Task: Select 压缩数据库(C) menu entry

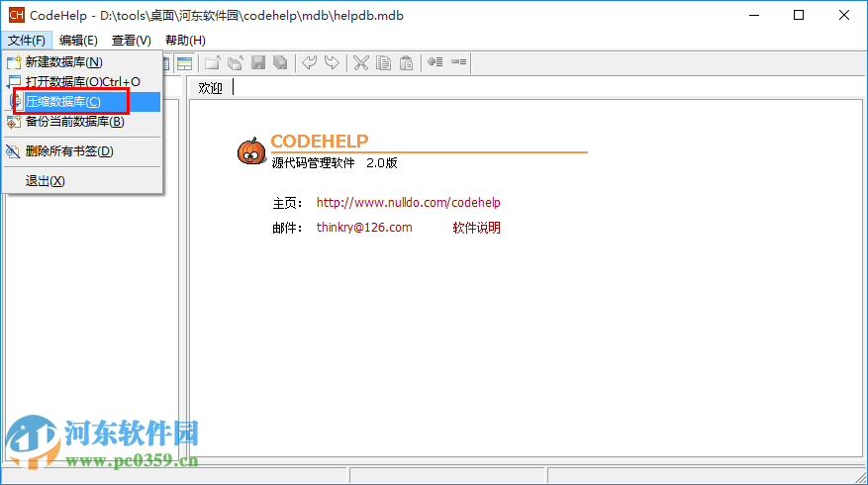Action: click(83, 102)
